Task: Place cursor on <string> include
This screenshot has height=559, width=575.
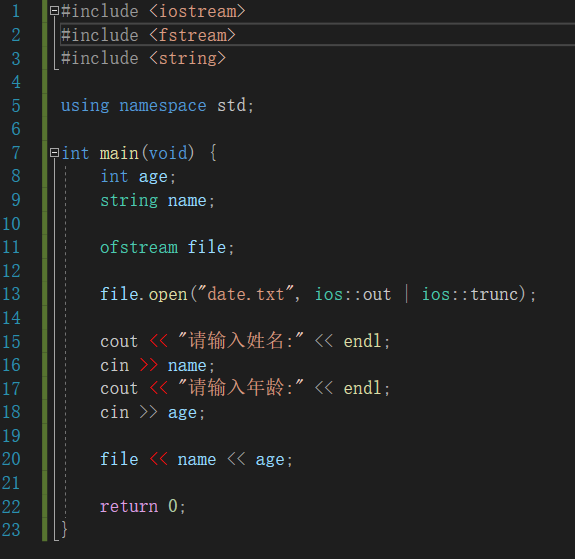Action: (188, 59)
